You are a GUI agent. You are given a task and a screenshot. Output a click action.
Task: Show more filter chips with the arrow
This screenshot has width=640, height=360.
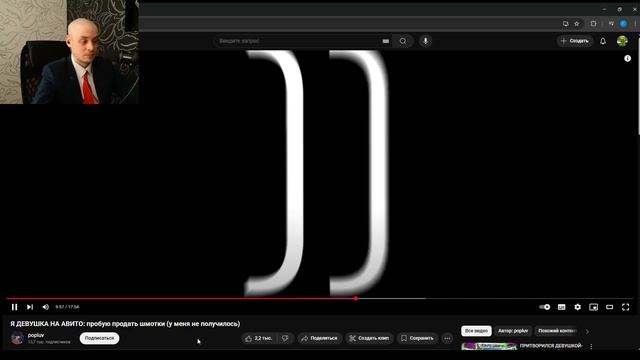tap(587, 331)
